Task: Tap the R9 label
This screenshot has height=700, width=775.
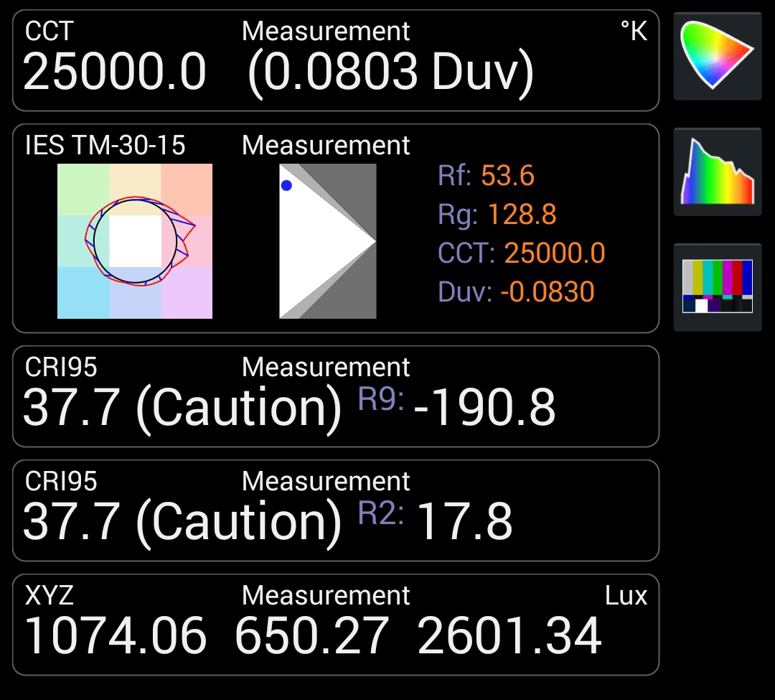Action: click(380, 399)
